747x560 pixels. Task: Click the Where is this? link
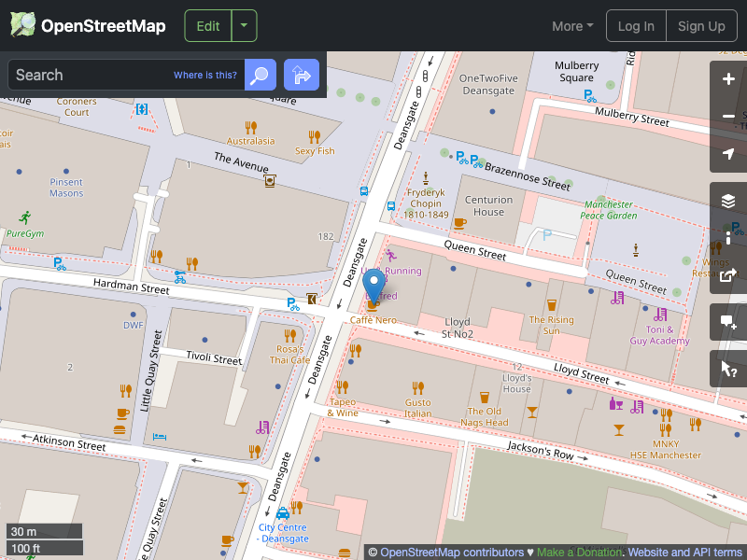[204, 75]
